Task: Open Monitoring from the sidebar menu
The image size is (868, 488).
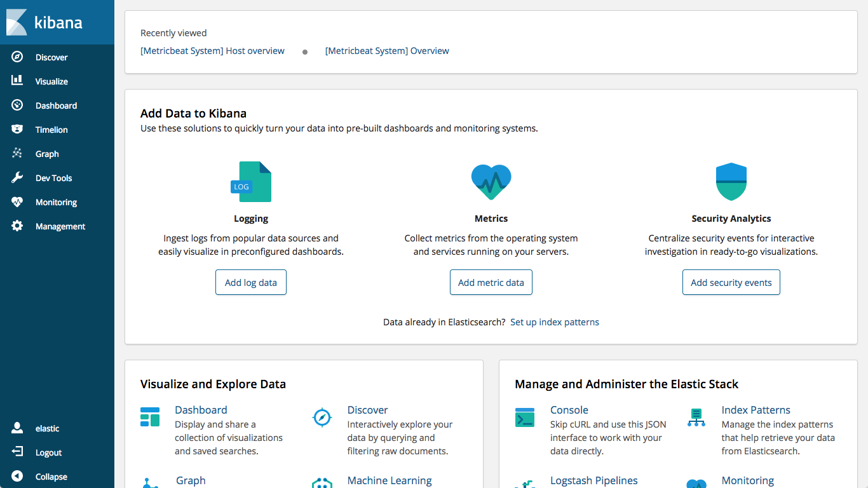Action: tap(56, 202)
